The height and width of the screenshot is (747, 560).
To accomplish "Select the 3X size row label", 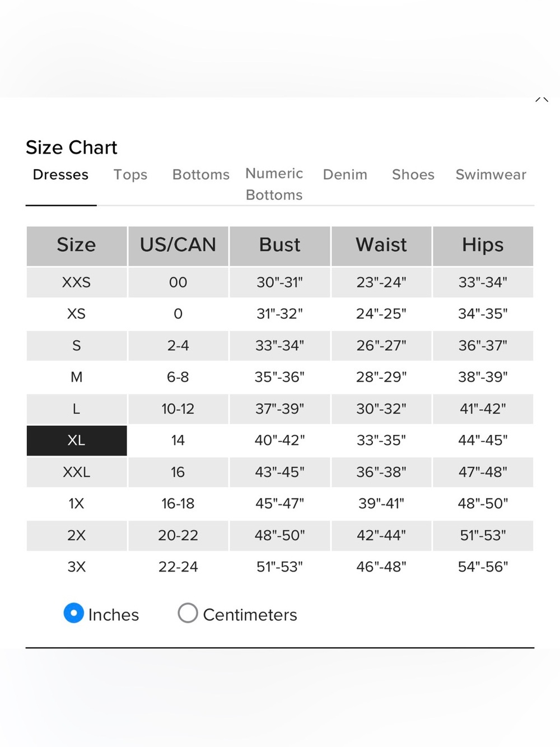I will pyautogui.click(x=77, y=567).
